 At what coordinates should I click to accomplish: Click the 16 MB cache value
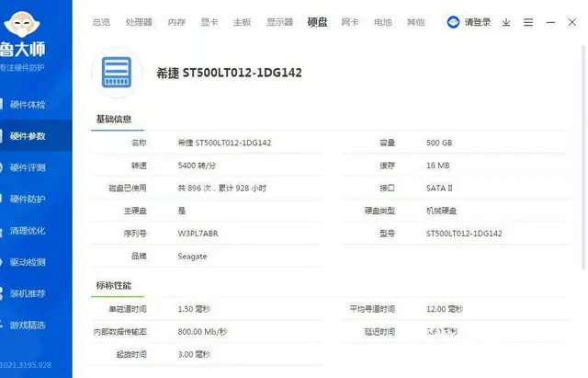tap(437, 166)
